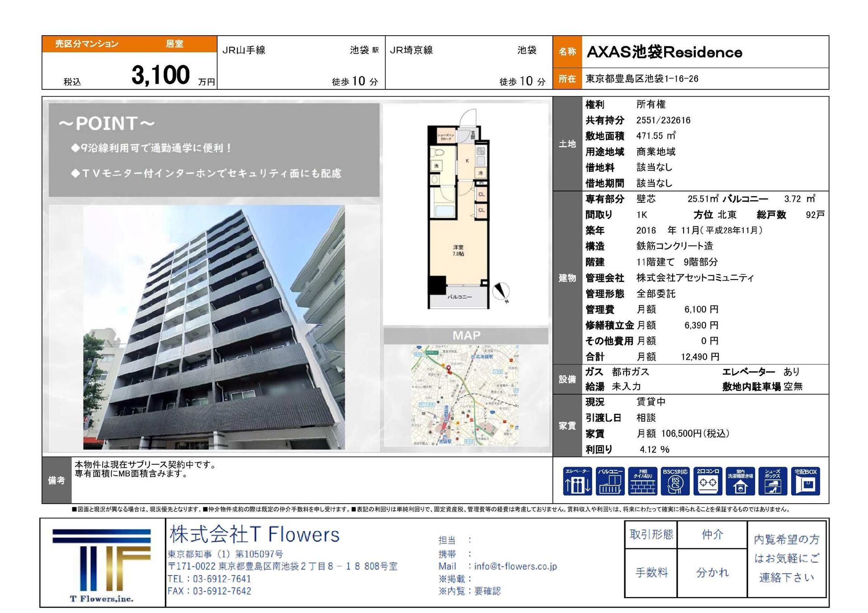This screenshot has width=868, height=613.
Task: Click the エレベーター elevator feature icon
Action: tap(577, 481)
